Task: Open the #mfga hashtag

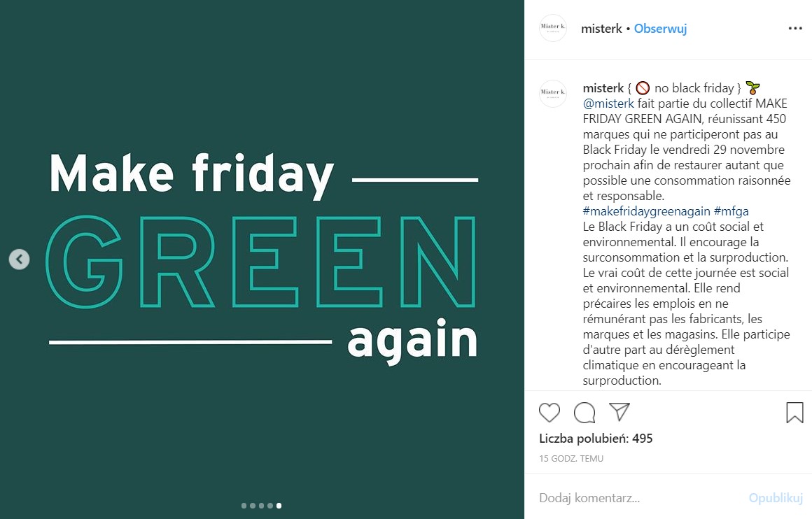Action: (x=731, y=211)
